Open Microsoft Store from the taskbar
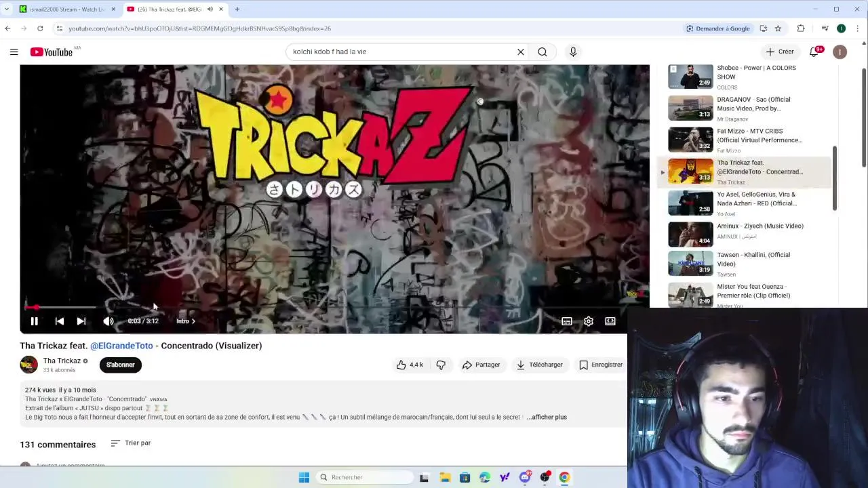868x488 pixels. click(465, 477)
